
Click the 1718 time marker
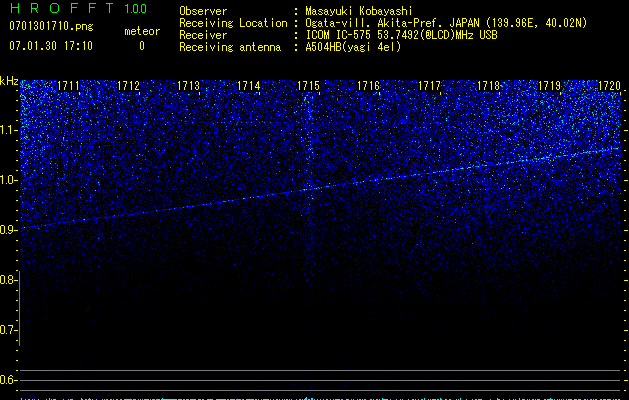pos(489,86)
